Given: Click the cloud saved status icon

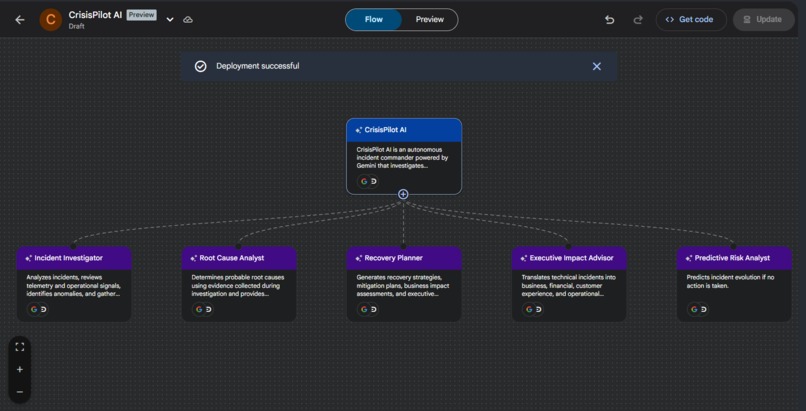Looking at the screenshot, I should pos(188,20).
